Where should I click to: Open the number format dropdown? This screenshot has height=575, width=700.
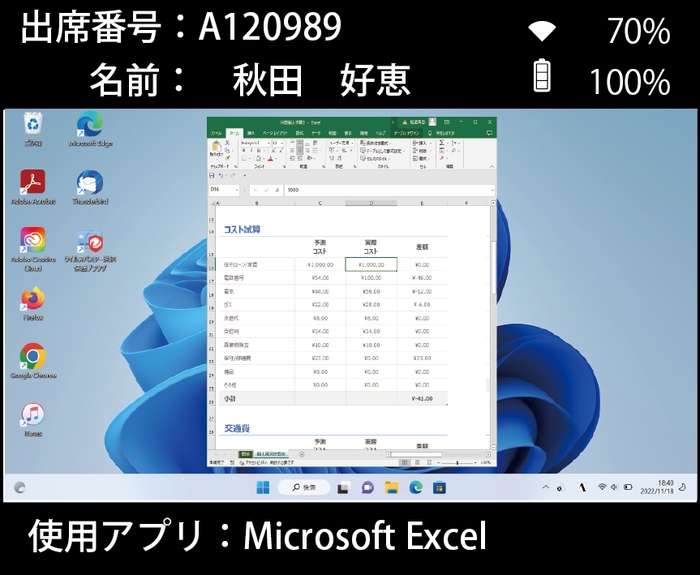352,143
